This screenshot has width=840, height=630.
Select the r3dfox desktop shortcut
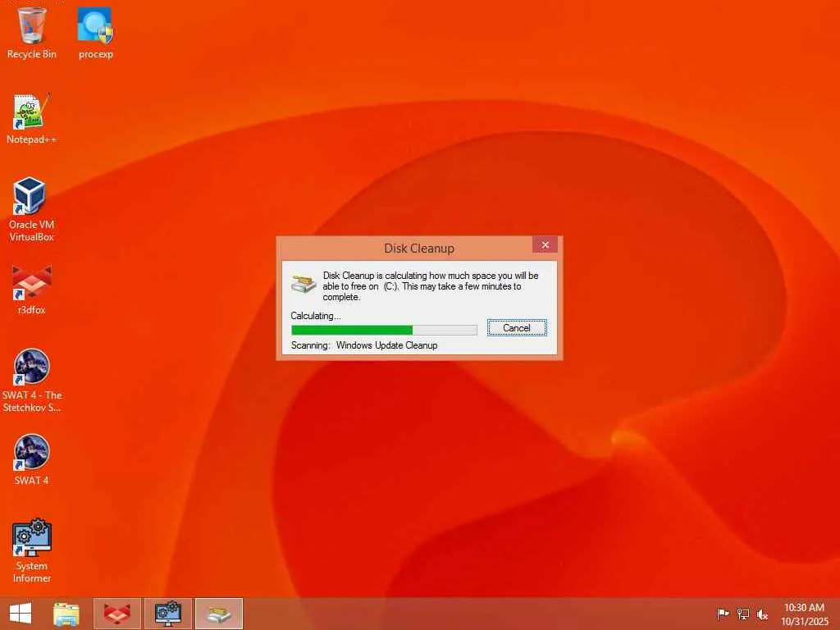(32, 290)
